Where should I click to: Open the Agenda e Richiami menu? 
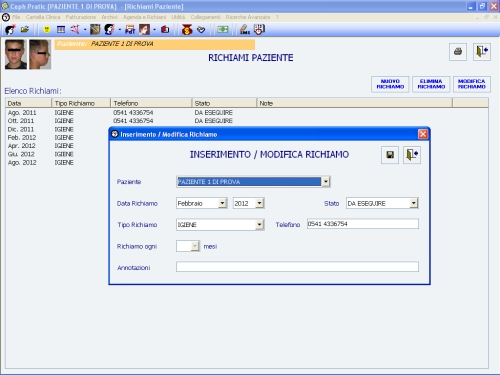click(145, 17)
